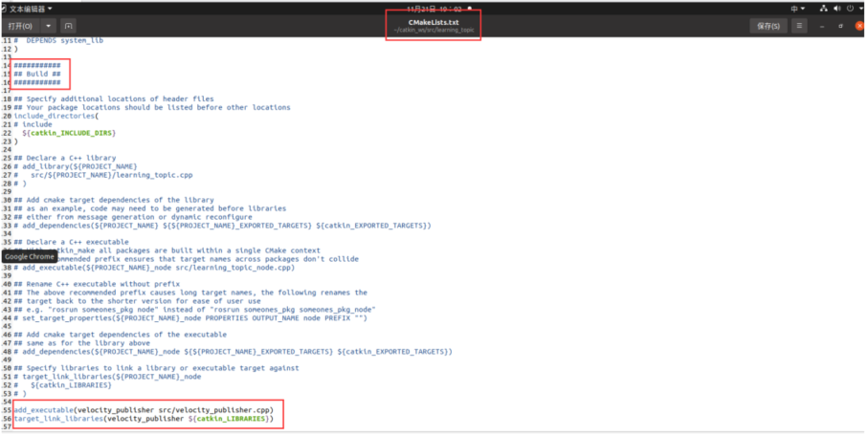Screen dimensions: 868x435
Task: Click '## Specify additional locations of header files'
Action: coord(114,98)
